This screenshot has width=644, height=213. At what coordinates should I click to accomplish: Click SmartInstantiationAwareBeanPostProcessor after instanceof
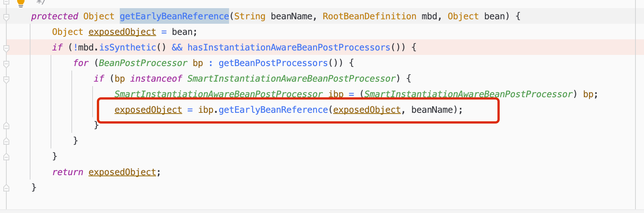click(x=291, y=79)
